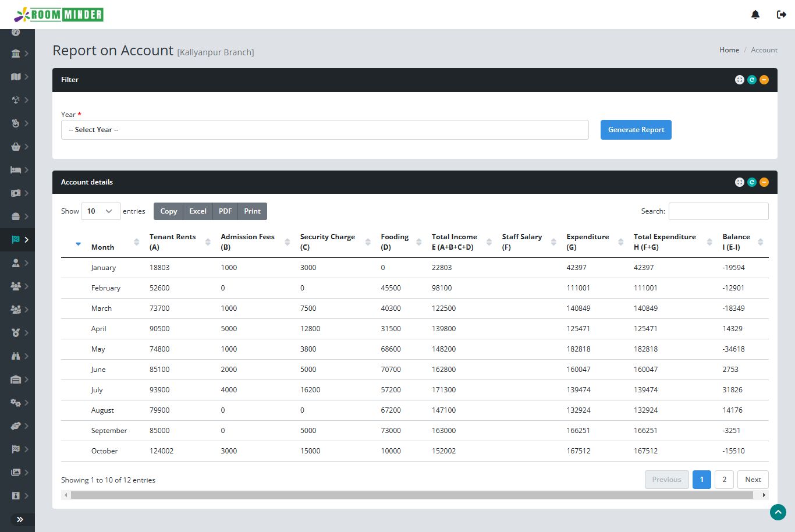Open the bed icon sidebar menu
Image resolution: width=795 pixels, height=532 pixels.
point(16,170)
